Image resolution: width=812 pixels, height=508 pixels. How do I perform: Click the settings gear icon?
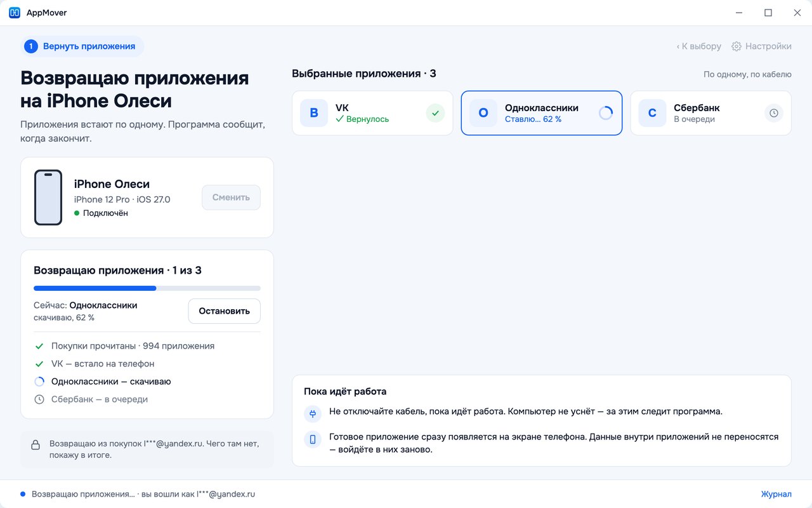737,46
